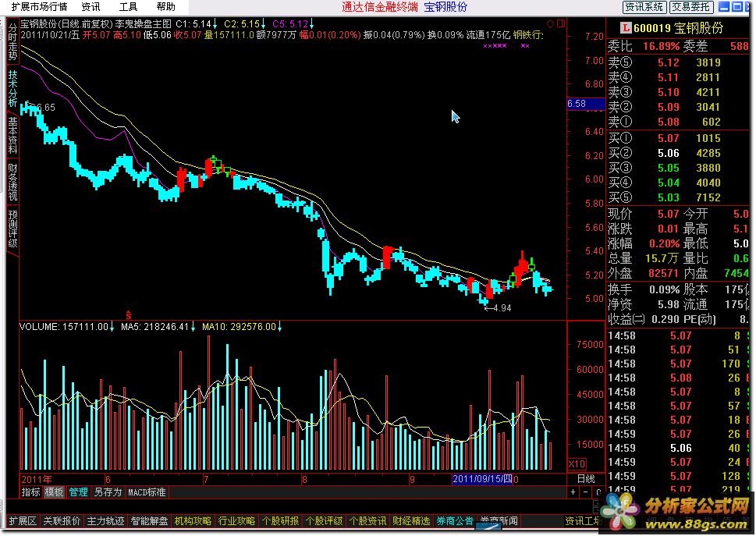Image resolution: width=756 pixels, height=536 pixels.
Task: Click the 买⑤ 5.03 order row
Action: pyautogui.click(x=677, y=197)
